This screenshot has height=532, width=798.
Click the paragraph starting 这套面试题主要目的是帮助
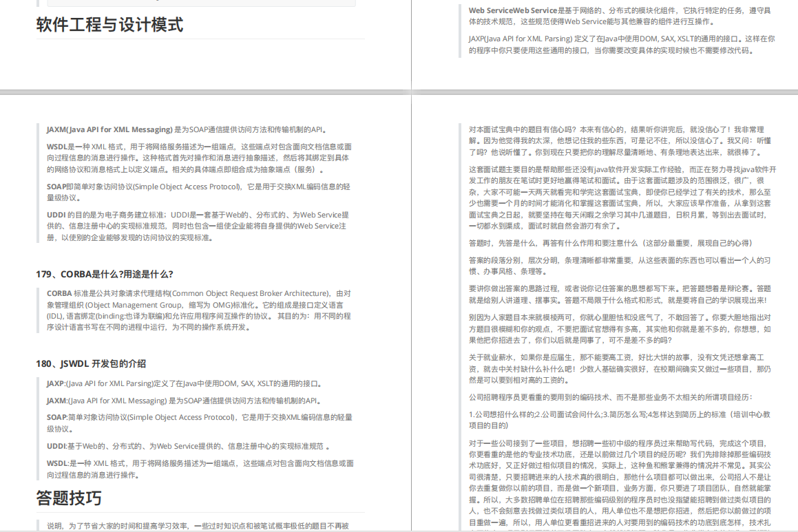tap(622, 198)
